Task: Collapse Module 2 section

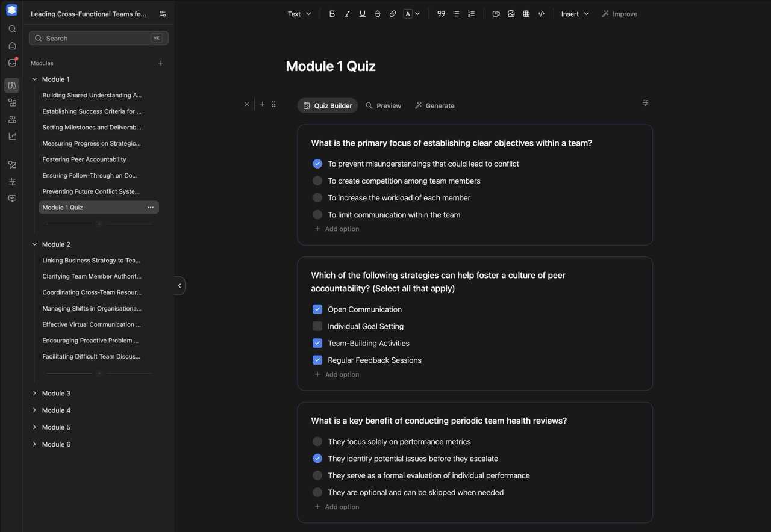Action: click(34, 244)
